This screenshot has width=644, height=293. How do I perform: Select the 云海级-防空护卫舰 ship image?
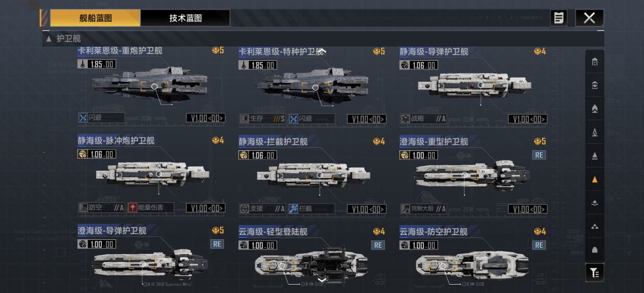coord(472,264)
